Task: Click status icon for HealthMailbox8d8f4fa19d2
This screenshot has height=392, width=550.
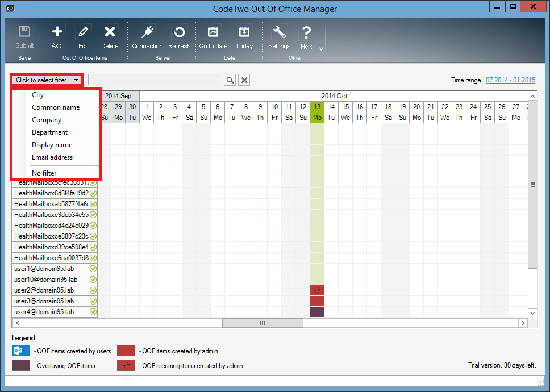Action: click(x=93, y=193)
